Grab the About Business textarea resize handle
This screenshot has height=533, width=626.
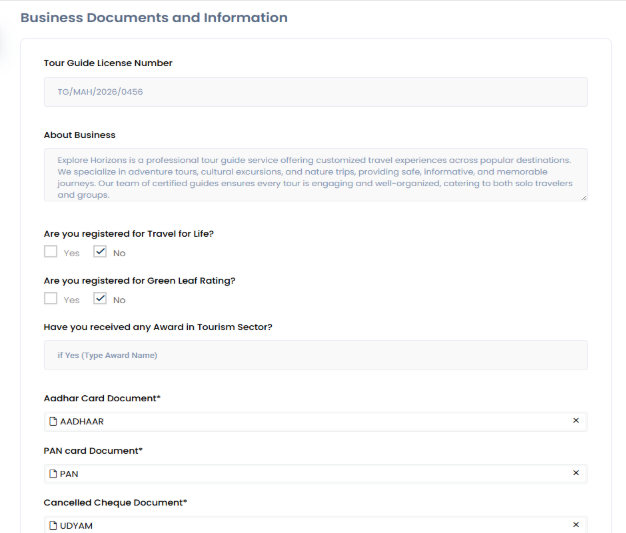[x=583, y=197]
